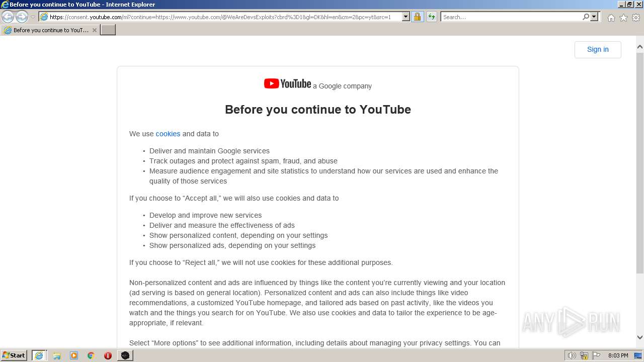Screen dimensions: 644x362
Task: Click 'Deliver and maintain Google services' text
Action: [x=209, y=151]
